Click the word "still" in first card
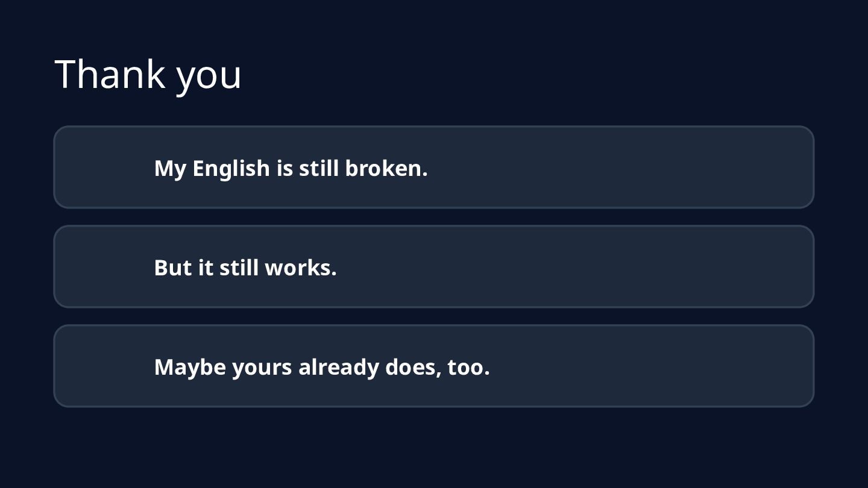The width and height of the screenshot is (868, 488). [319, 168]
